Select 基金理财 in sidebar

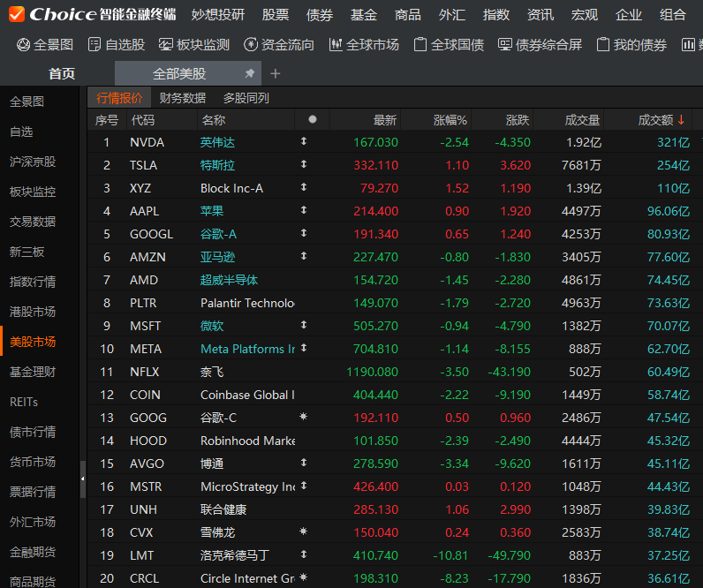33,372
